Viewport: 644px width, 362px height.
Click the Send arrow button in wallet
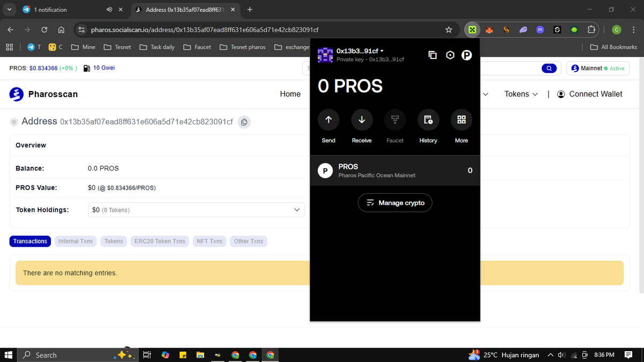[x=328, y=120]
